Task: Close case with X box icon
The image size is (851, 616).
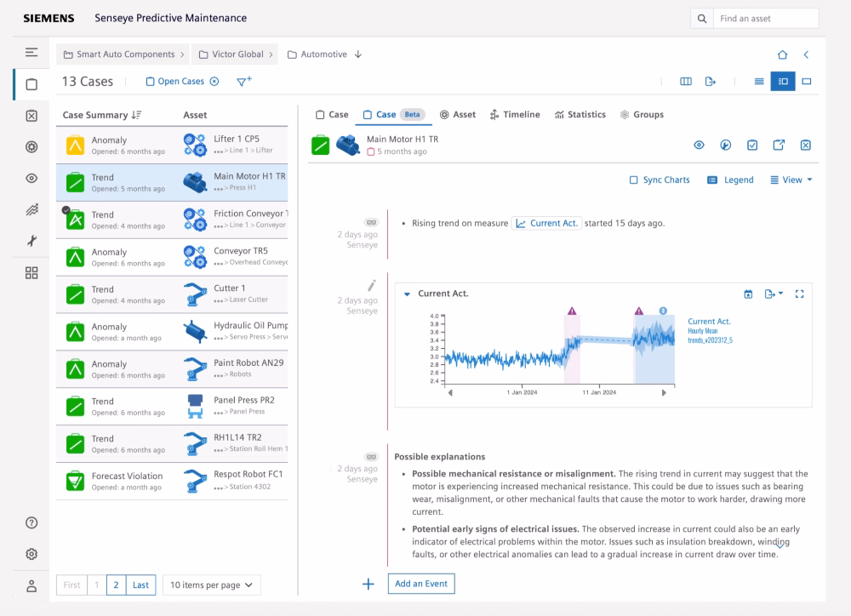Action: point(805,145)
